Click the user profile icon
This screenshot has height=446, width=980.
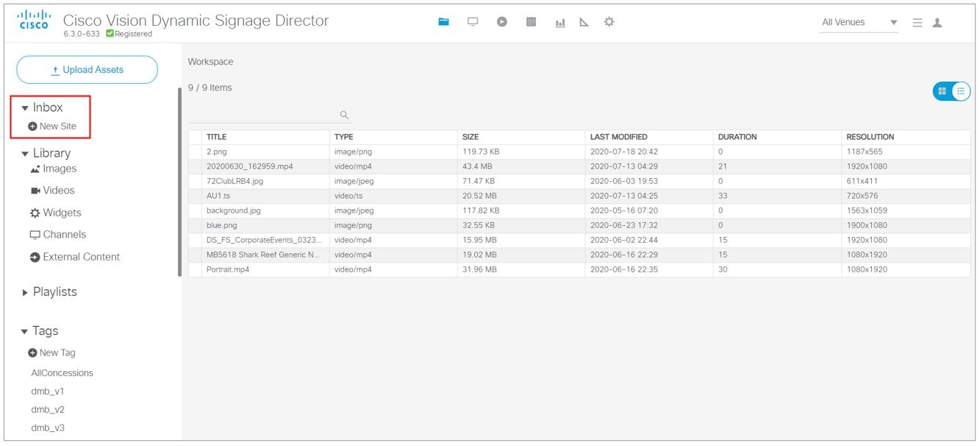pyautogui.click(x=937, y=23)
